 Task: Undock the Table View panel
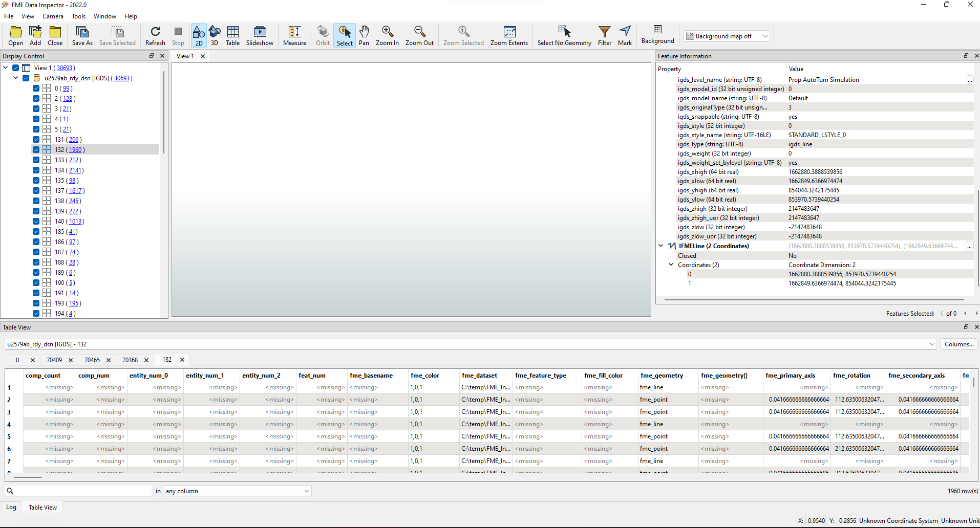(966, 327)
